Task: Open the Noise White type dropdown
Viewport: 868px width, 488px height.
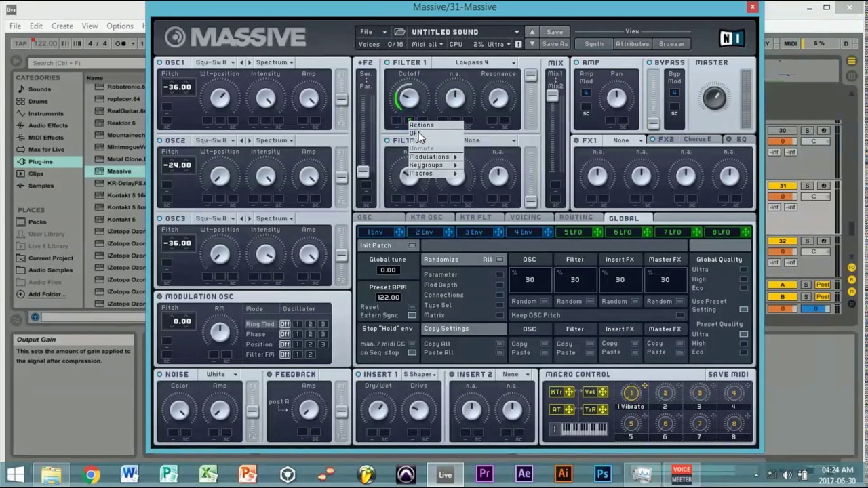Action: (x=222, y=374)
